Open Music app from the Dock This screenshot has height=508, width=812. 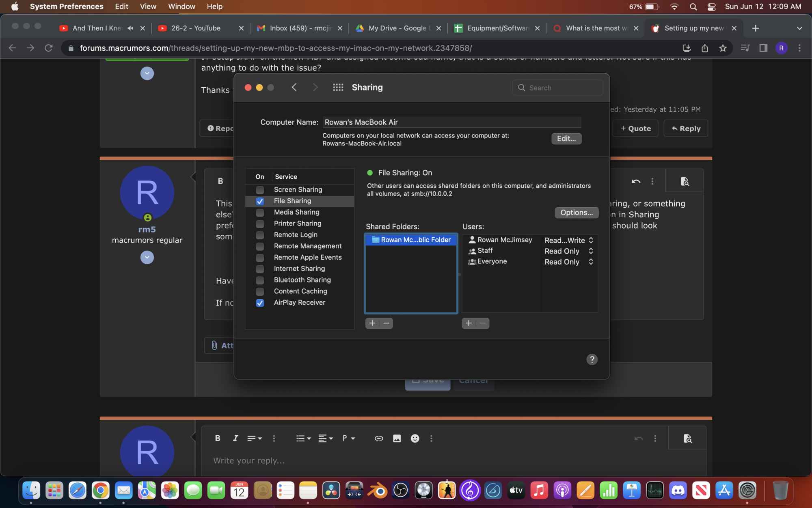539,491
